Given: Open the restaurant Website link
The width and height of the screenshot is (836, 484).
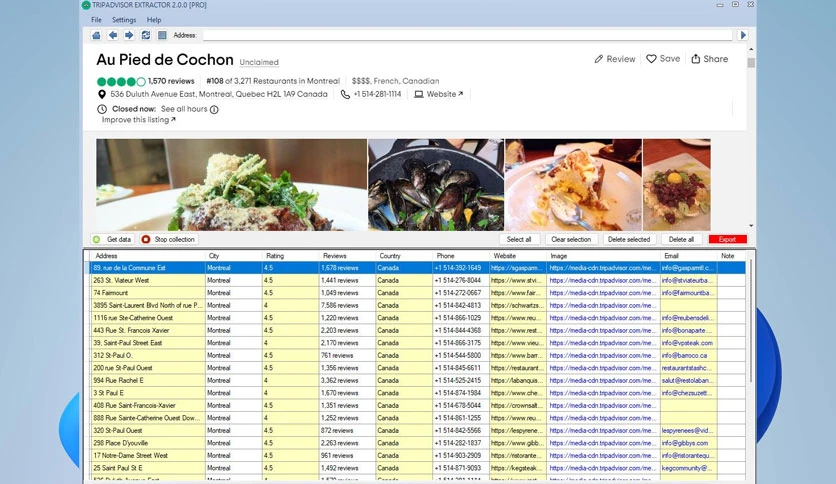Looking at the screenshot, I should (445, 94).
